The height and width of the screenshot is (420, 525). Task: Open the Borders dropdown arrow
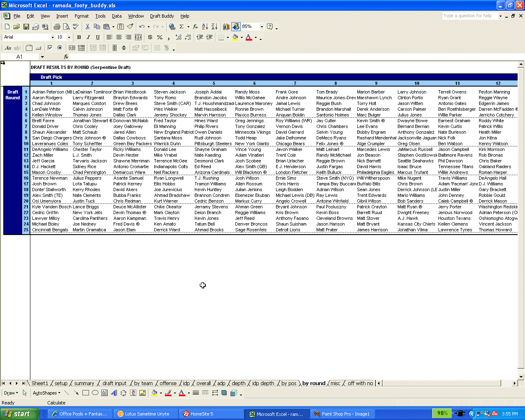[x=228, y=37]
